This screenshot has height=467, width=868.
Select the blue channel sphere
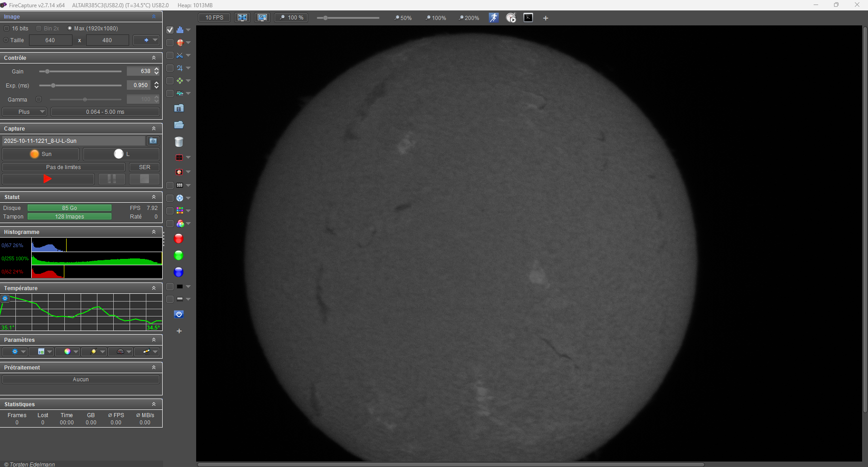178,272
